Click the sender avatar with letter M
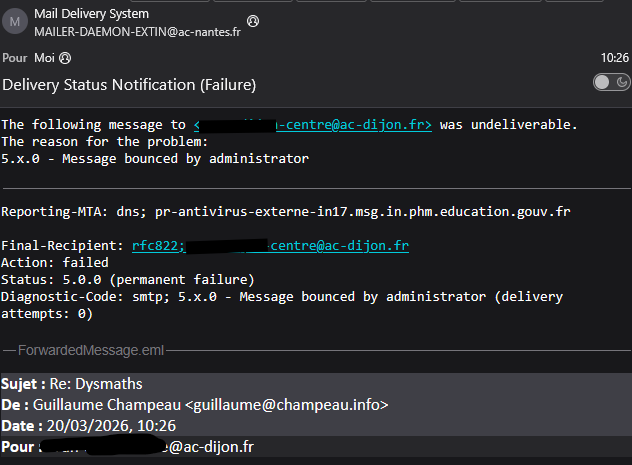632x465 pixels. [15, 21]
